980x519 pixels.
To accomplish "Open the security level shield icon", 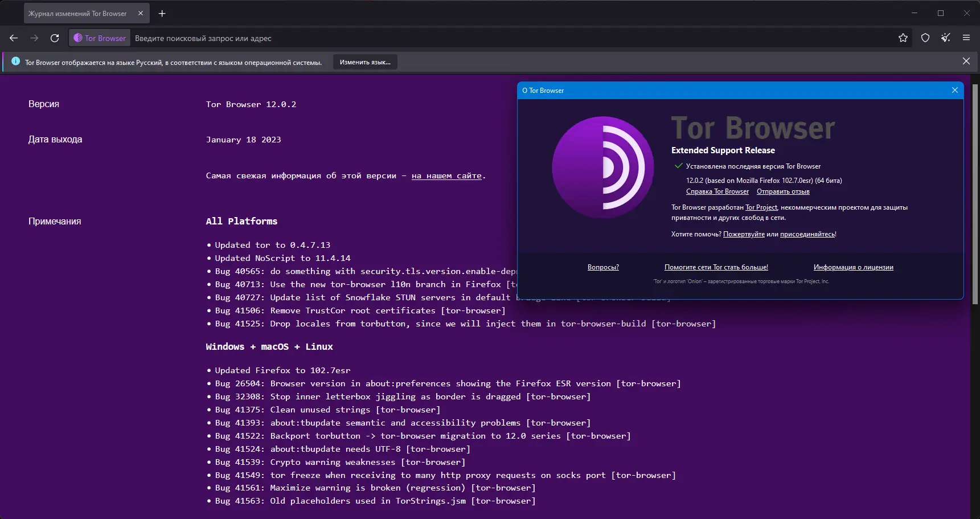I will (x=925, y=38).
